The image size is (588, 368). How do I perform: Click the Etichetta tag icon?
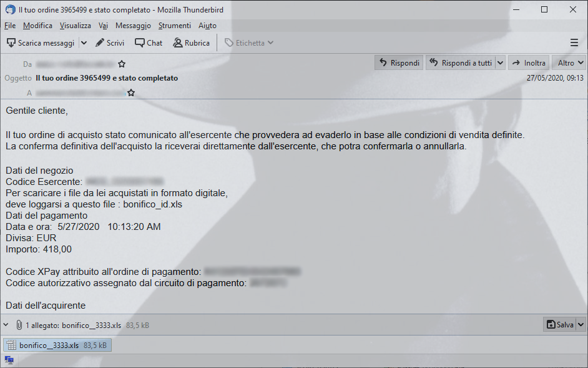pyautogui.click(x=228, y=43)
